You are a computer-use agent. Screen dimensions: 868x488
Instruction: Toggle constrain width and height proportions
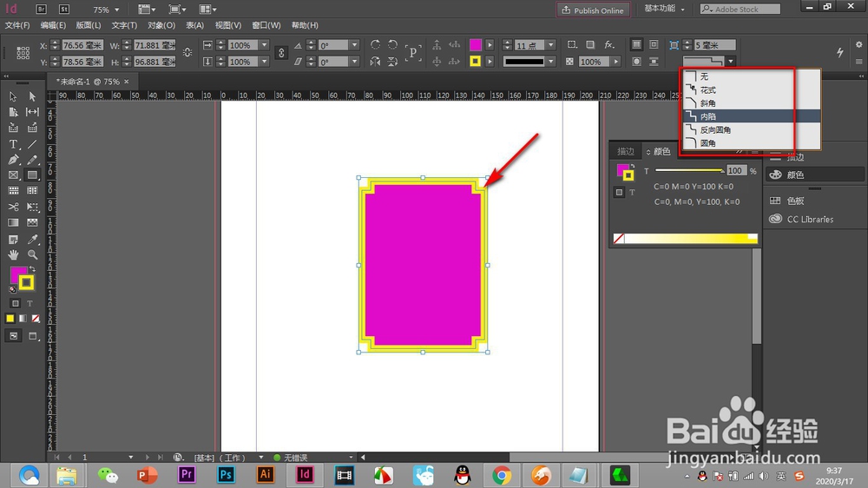(x=187, y=53)
